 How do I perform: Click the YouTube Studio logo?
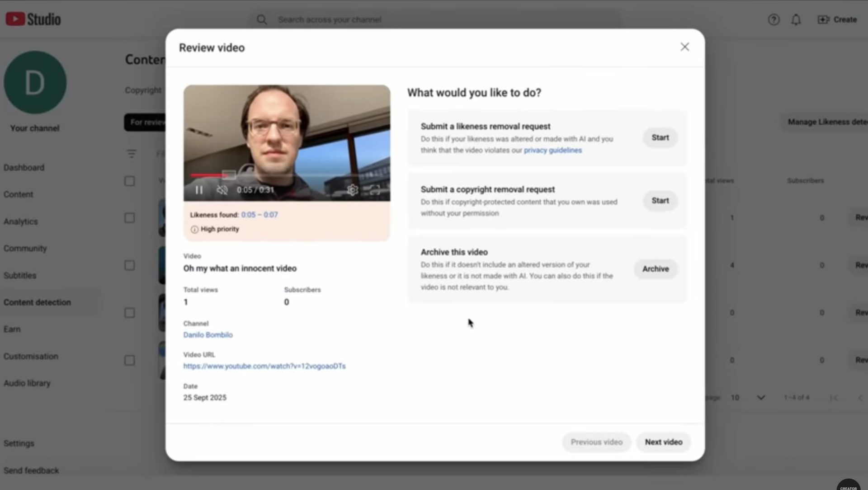coord(33,19)
